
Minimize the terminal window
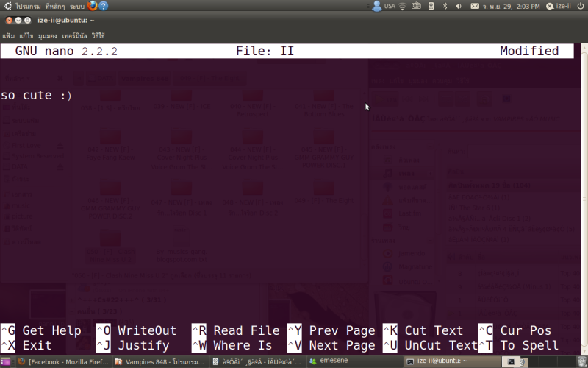pos(18,21)
